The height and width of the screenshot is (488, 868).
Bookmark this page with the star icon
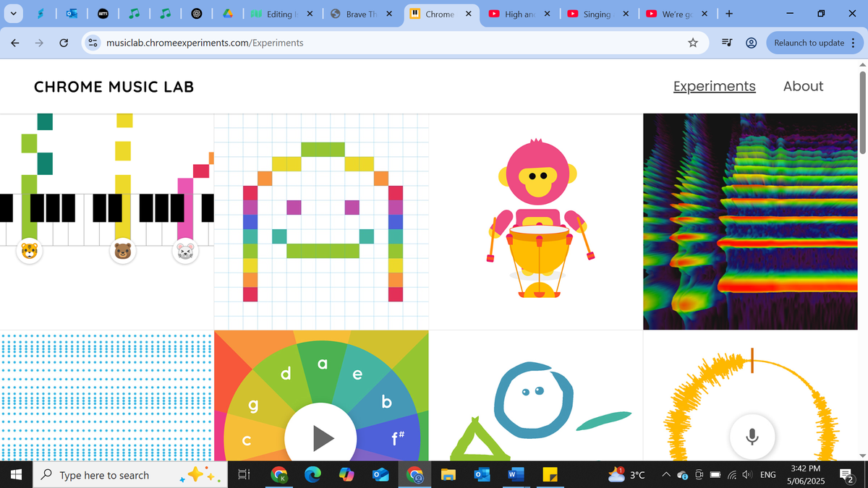(693, 43)
